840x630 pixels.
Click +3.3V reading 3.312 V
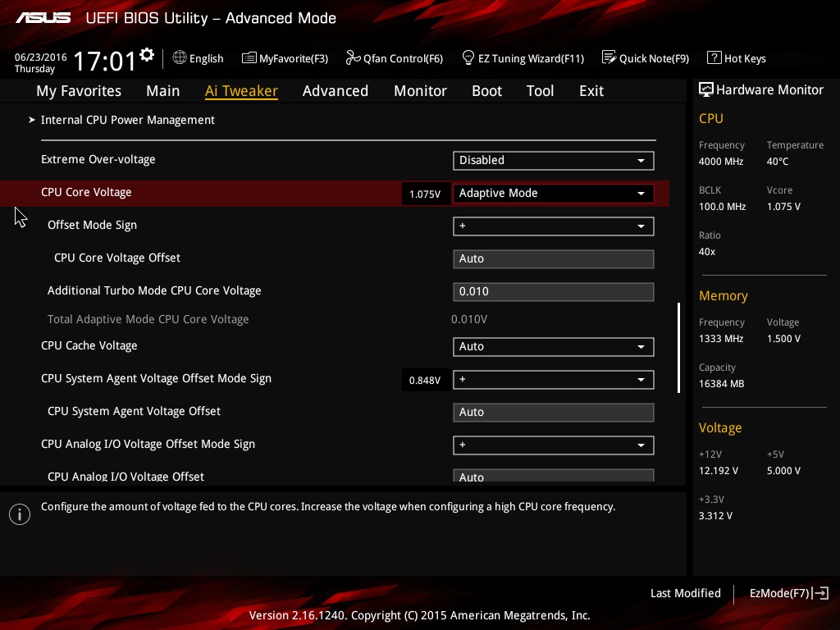point(715,515)
